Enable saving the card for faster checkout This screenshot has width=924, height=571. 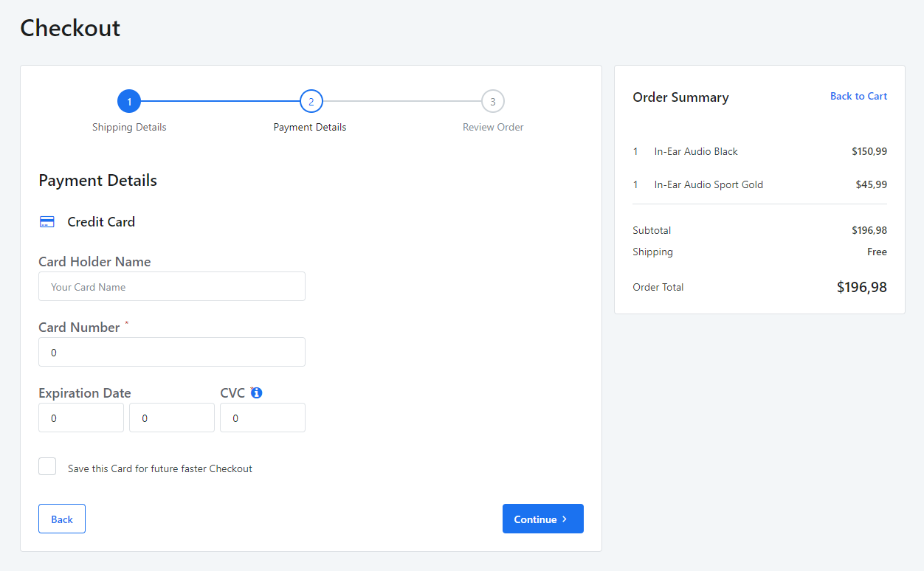[x=46, y=466]
